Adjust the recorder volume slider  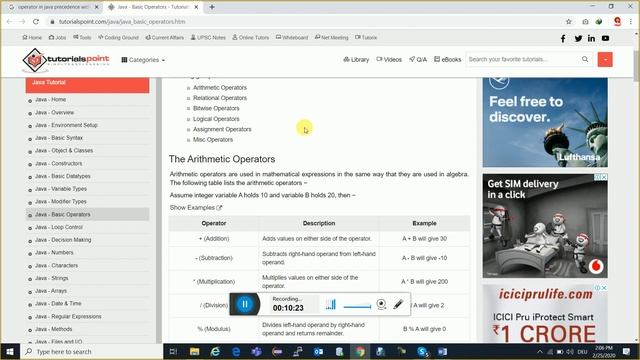coord(357,306)
